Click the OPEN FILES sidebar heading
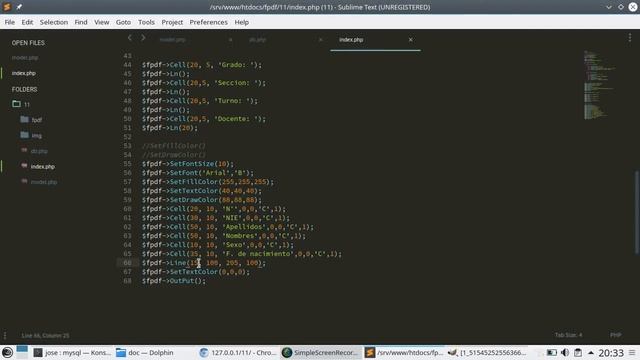Viewport: 640px width, 360px height. (28, 43)
